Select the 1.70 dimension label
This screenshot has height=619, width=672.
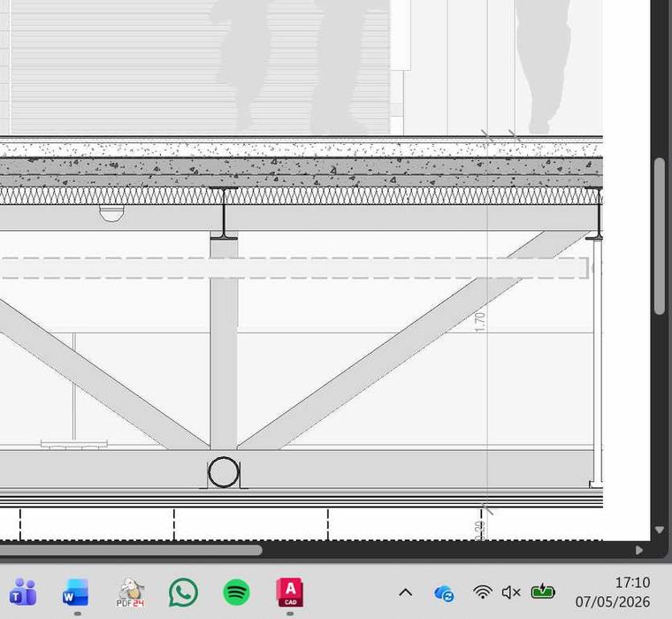[x=480, y=323]
